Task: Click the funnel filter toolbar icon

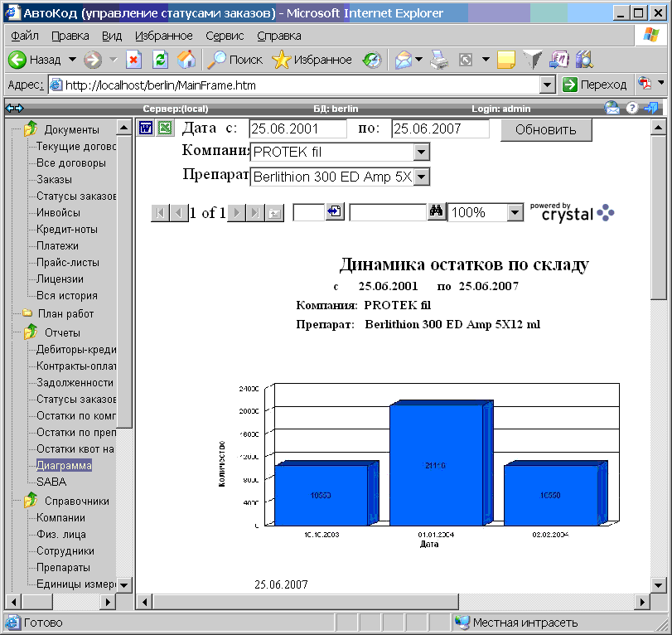Action: [x=532, y=60]
